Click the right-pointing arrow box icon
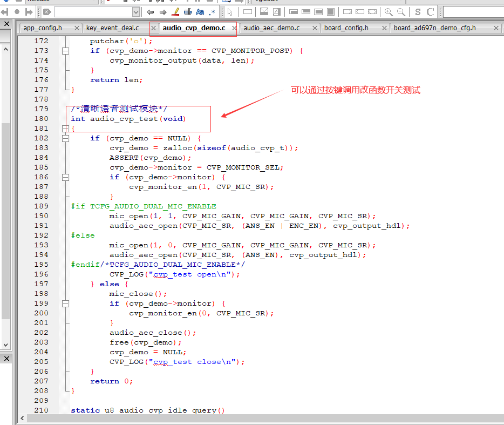Viewport: 504px width, 425px height. 348,12
